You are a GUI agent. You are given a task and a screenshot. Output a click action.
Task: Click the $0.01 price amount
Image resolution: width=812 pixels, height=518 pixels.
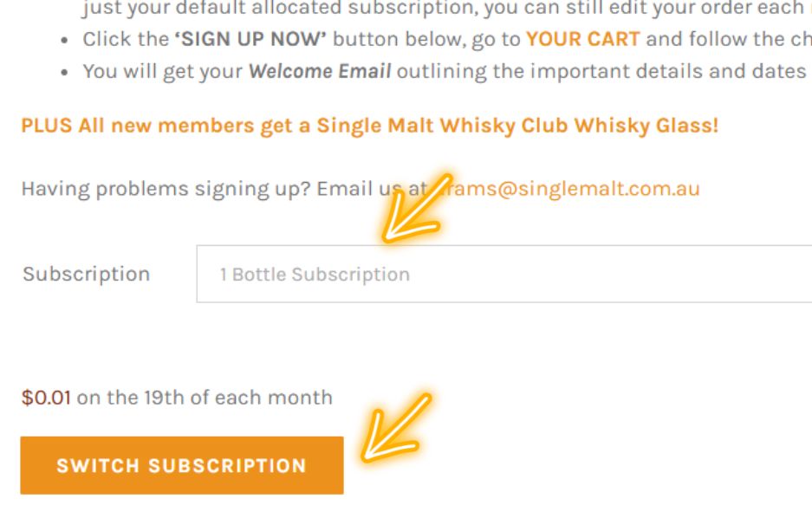[46, 398]
